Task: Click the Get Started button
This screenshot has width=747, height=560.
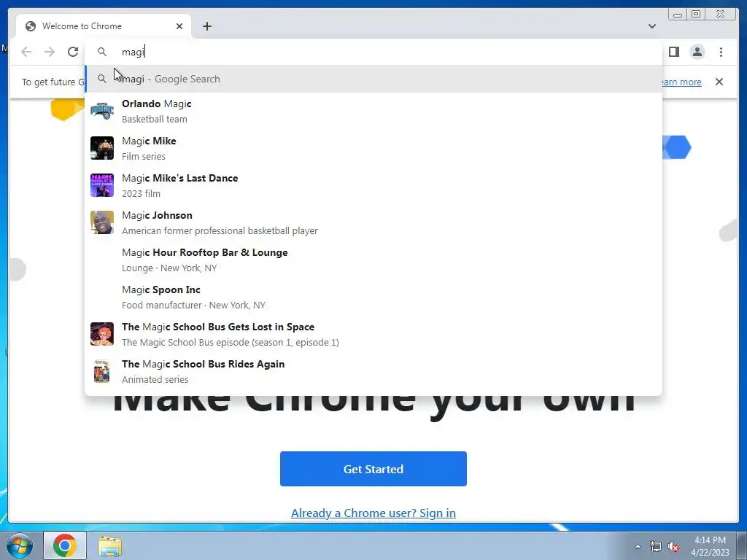Action: [x=373, y=469]
